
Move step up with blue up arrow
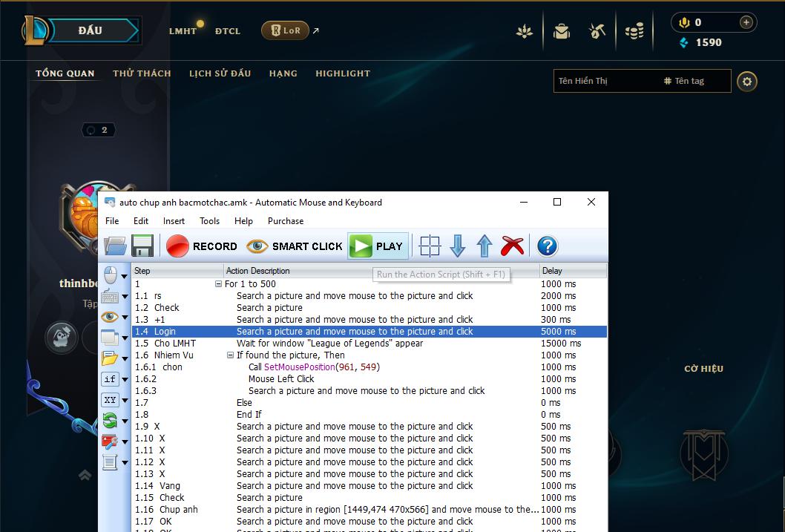(484, 246)
